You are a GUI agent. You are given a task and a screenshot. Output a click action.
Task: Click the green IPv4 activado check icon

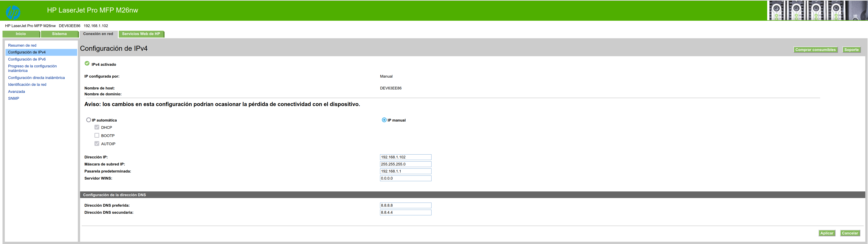(x=87, y=63)
